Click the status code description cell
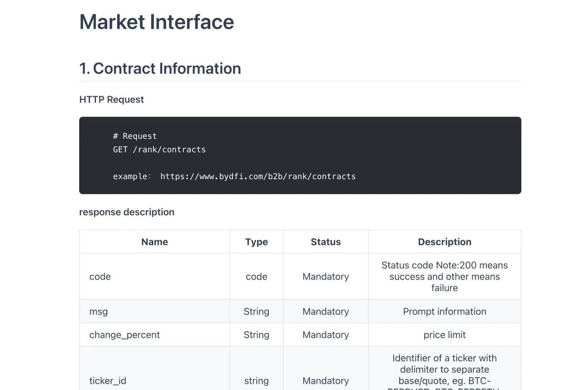588x390 pixels. [x=444, y=276]
